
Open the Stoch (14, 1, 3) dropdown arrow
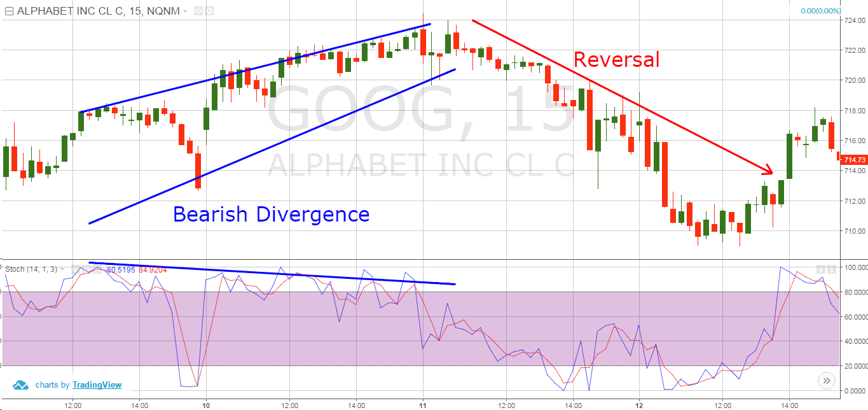coord(62,269)
